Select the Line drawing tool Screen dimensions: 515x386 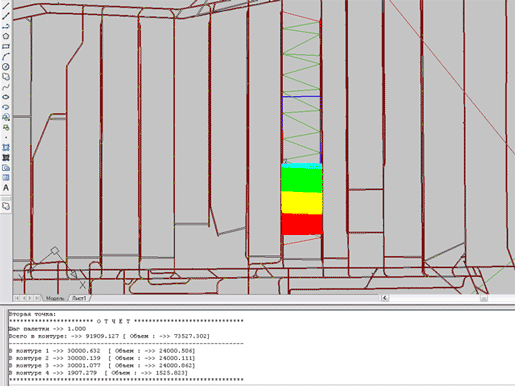click(6, 6)
